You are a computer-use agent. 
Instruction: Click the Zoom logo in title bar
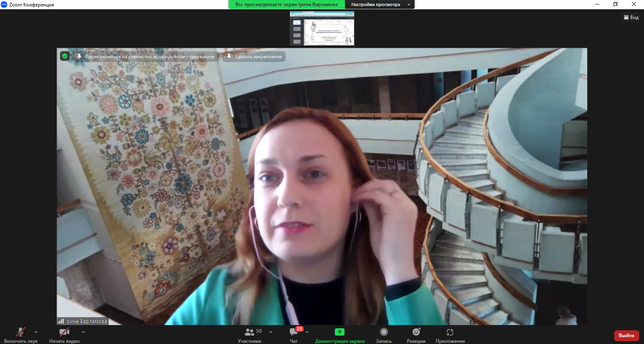[x=4, y=4]
